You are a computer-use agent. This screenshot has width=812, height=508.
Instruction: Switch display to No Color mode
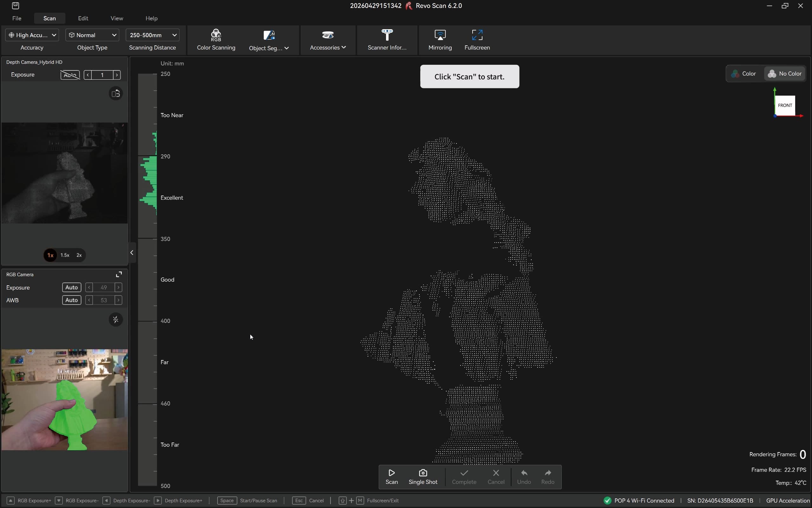pos(784,74)
